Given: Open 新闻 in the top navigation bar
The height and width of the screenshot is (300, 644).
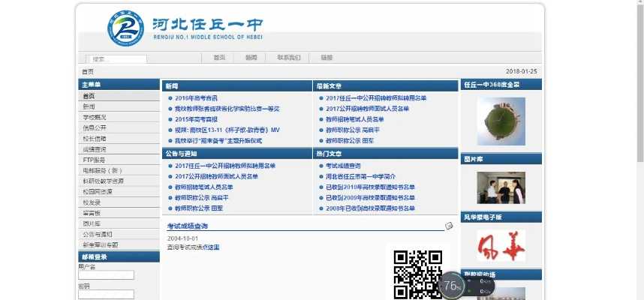Looking at the screenshot, I should 251,58.
